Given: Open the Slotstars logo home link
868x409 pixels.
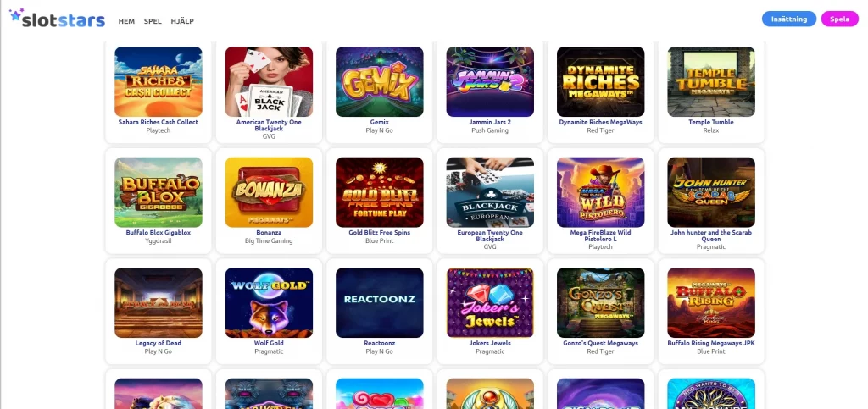Looking at the screenshot, I should (57, 19).
